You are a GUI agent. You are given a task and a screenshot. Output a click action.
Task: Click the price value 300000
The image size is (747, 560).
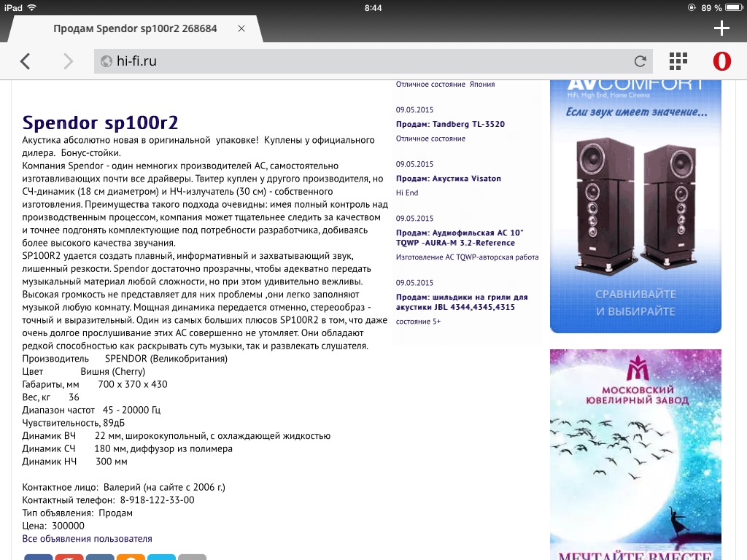click(x=68, y=526)
